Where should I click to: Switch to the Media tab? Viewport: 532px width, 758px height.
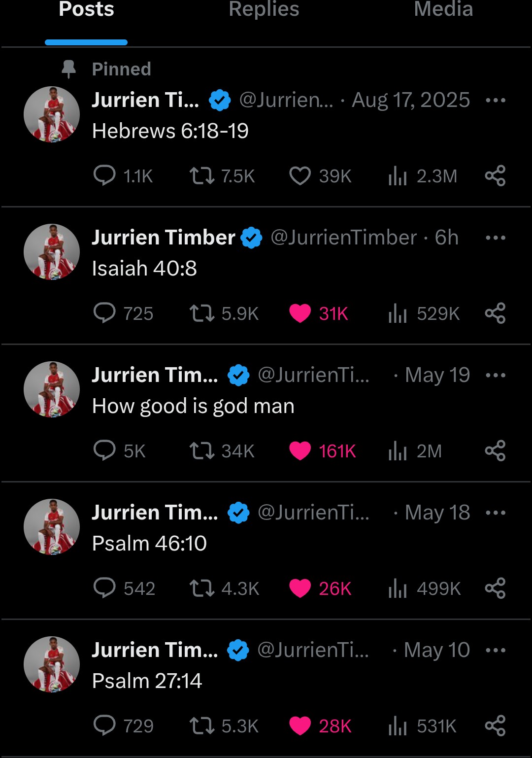click(443, 9)
